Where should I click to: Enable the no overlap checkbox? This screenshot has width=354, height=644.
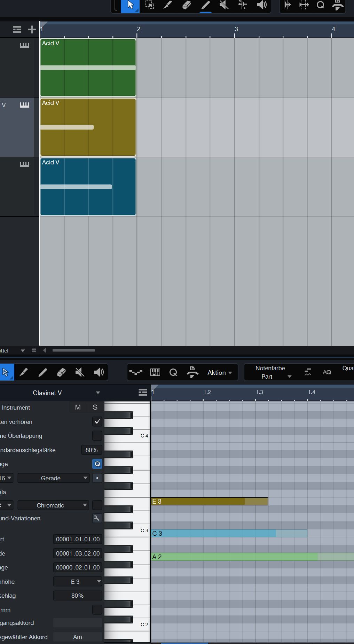click(97, 436)
